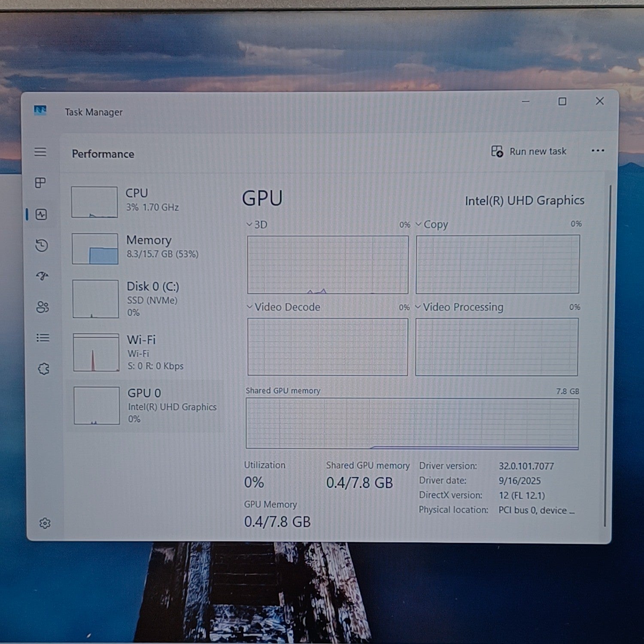This screenshot has width=644, height=644.
Task: Click the Intel(R) UHD Graphics heading
Action: click(x=525, y=200)
